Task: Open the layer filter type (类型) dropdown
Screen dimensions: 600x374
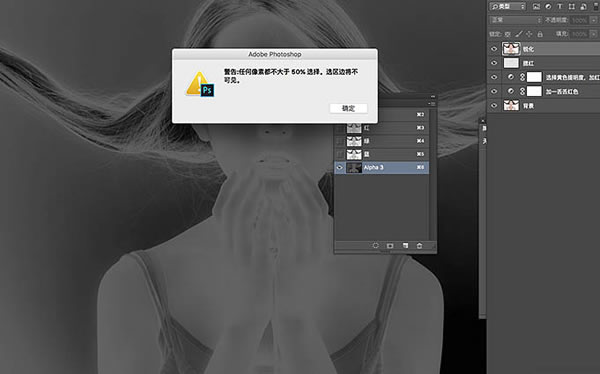Action: 508,7
